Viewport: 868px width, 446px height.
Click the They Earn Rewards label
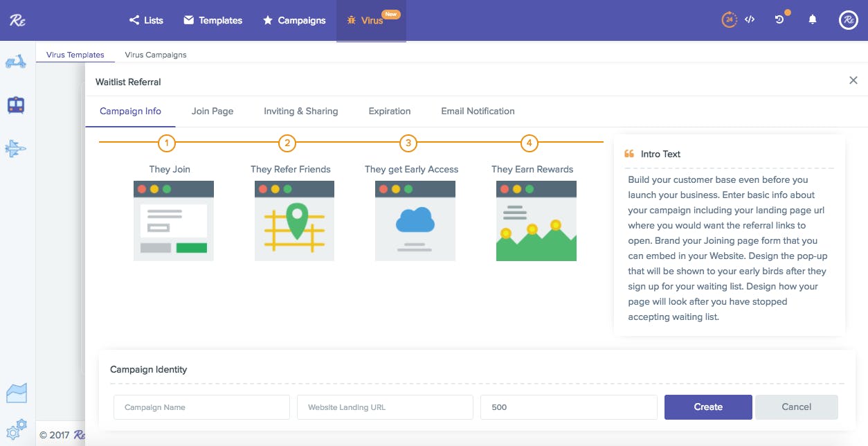click(532, 169)
